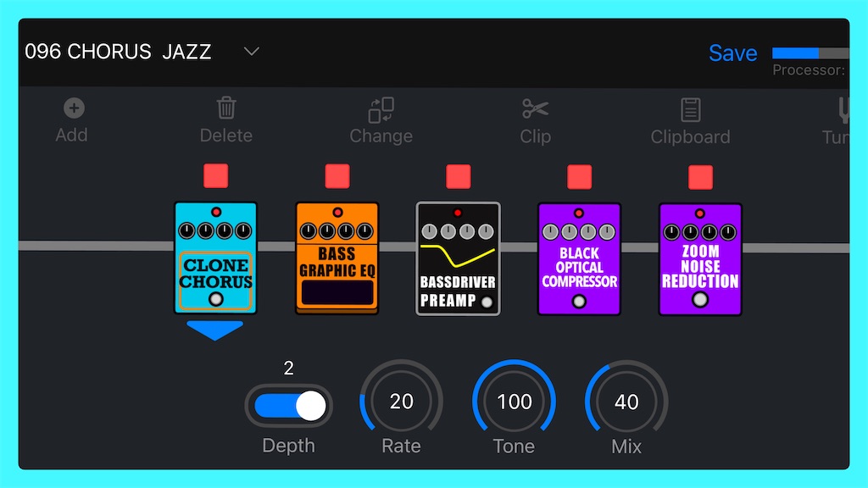Viewport: 868px width, 488px height.
Task: Toggle red on/off square above Black Optical Compressor
Action: tap(580, 177)
